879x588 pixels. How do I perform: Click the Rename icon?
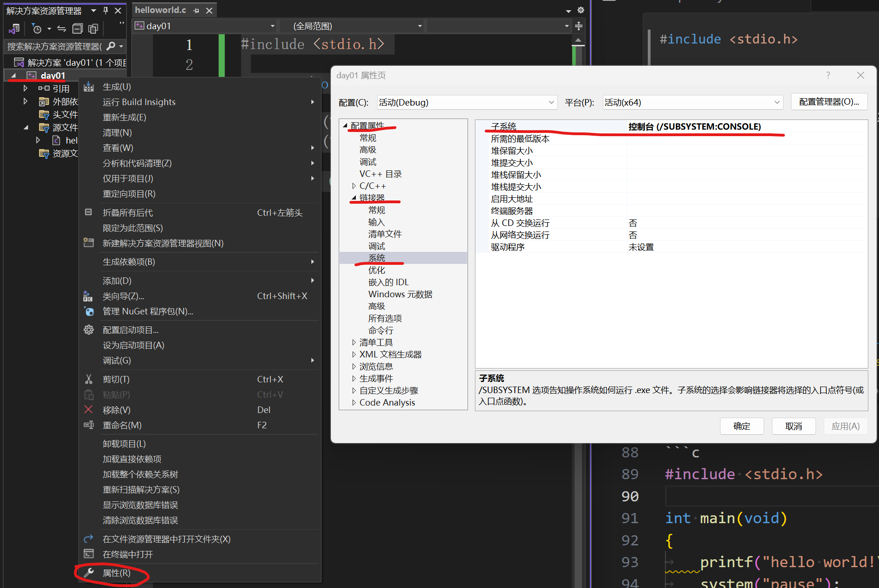(89, 425)
